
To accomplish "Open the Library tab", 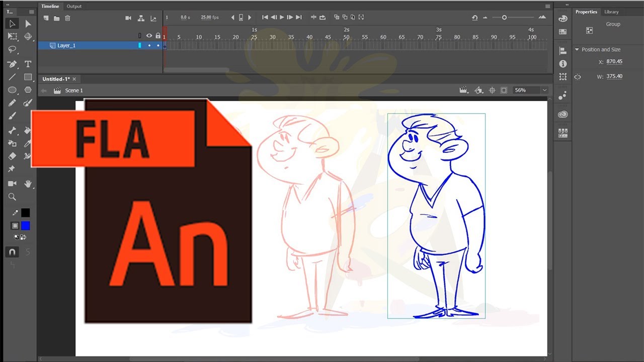I will tap(611, 12).
